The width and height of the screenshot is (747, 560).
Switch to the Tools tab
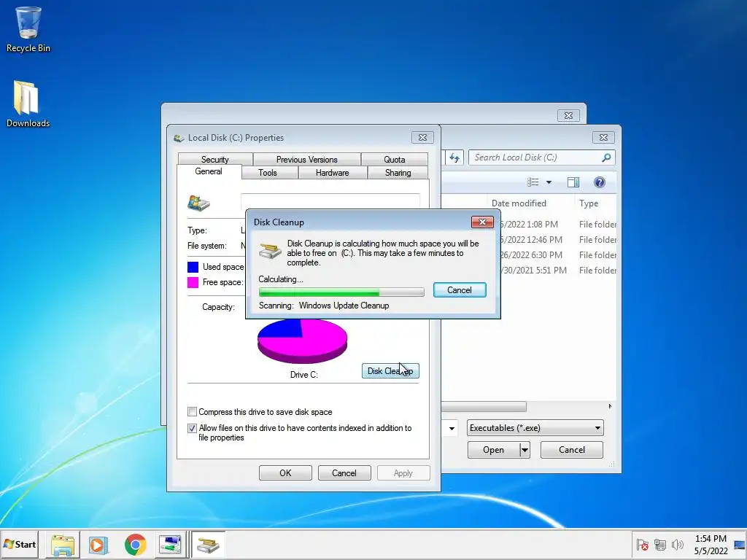268,173
